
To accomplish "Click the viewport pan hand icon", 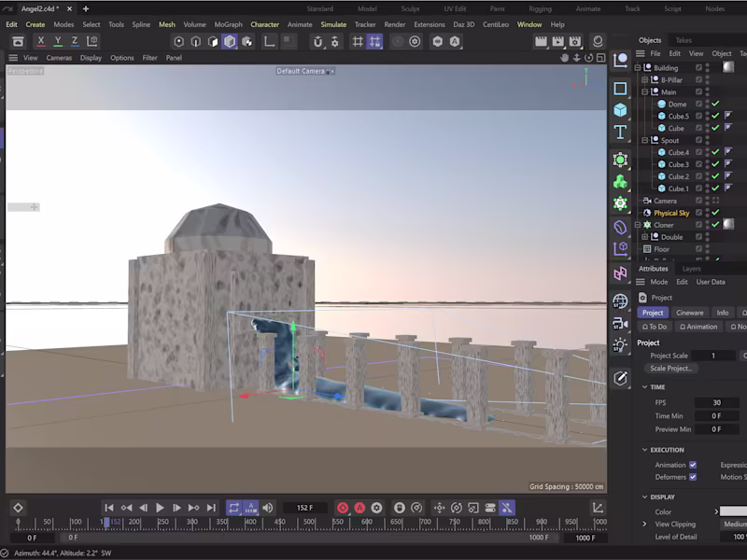I will 564,58.
